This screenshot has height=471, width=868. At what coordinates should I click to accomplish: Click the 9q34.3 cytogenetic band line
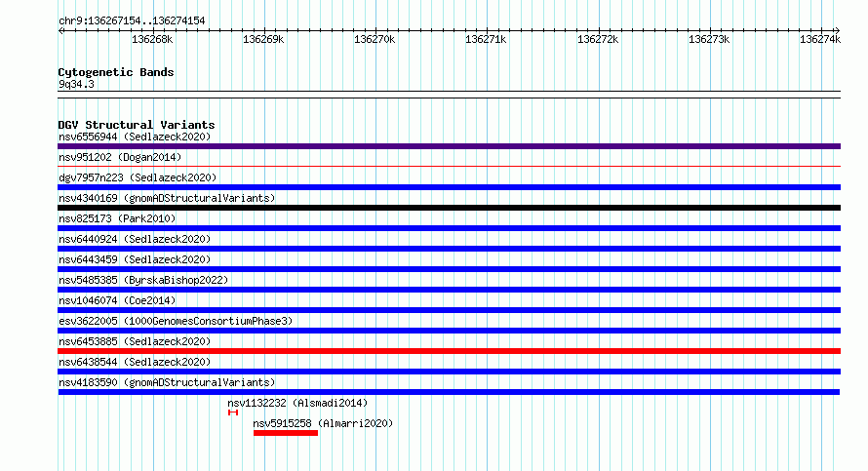(449, 95)
